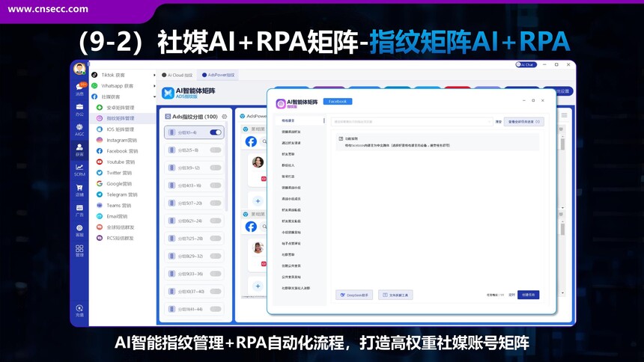This screenshot has height=362, width=644.
Task: Switch to the AdsPower指纹 tab
Action: point(218,75)
